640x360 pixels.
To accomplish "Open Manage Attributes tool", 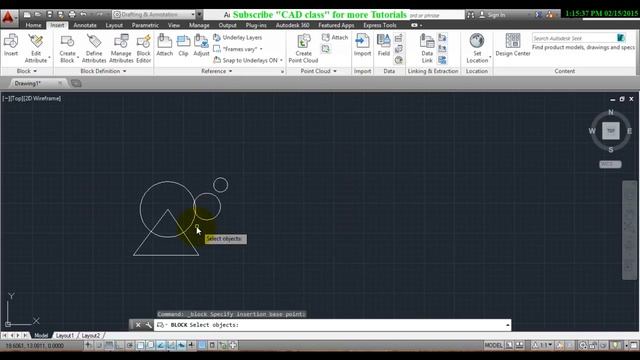I will coord(121,48).
